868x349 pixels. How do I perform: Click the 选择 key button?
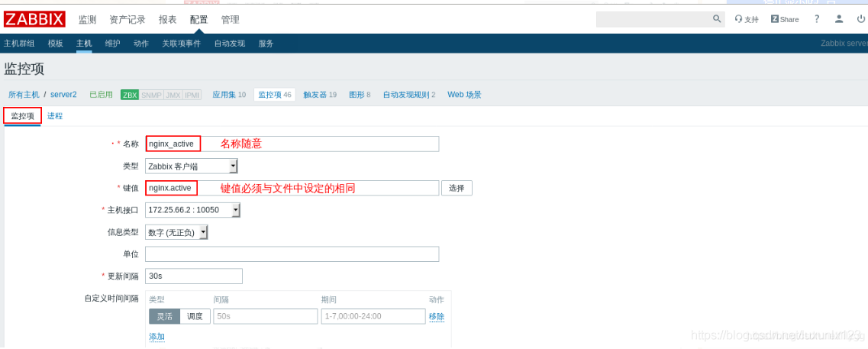tap(457, 188)
